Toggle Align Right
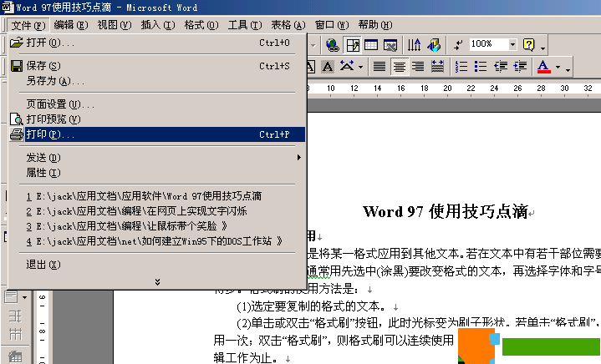This screenshot has height=364, width=601. pos(418,67)
